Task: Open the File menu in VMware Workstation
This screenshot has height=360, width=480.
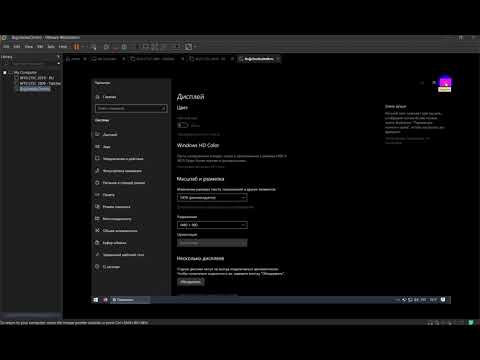Action: pos(6,47)
